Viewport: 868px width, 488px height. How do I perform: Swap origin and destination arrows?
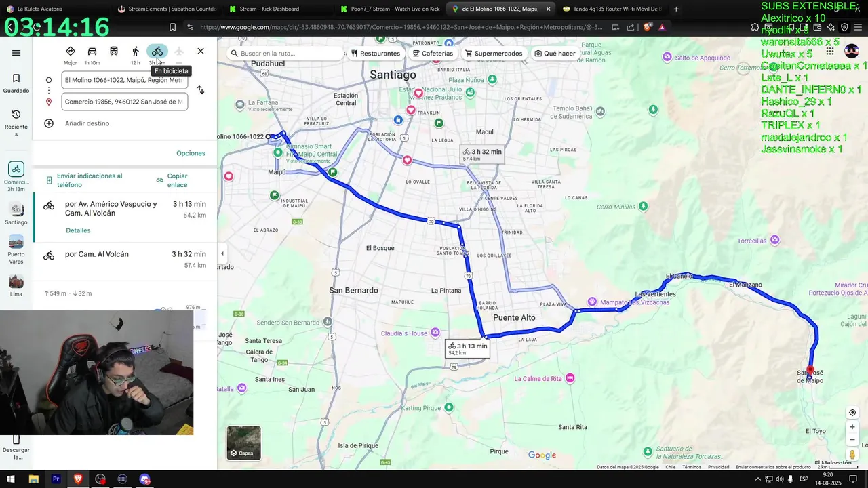(x=201, y=90)
